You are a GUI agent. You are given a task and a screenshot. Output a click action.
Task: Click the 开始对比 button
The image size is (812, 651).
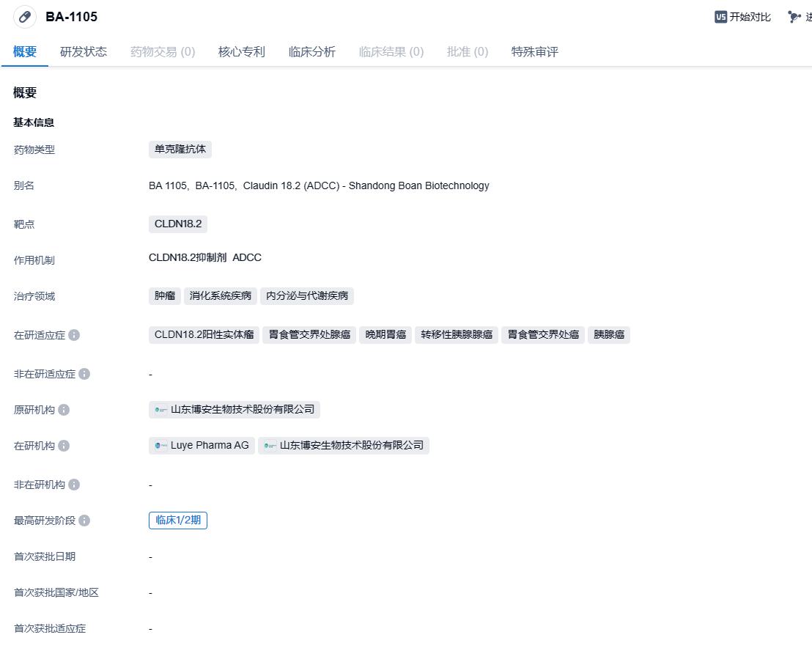(750, 17)
